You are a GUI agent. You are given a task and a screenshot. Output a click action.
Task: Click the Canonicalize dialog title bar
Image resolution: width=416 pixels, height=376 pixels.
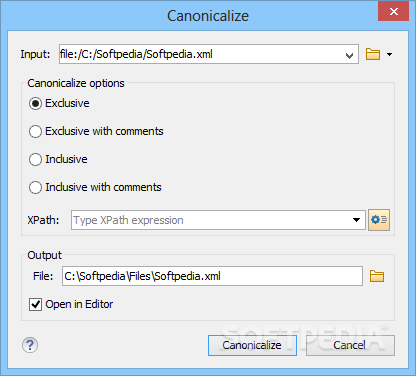tap(208, 15)
